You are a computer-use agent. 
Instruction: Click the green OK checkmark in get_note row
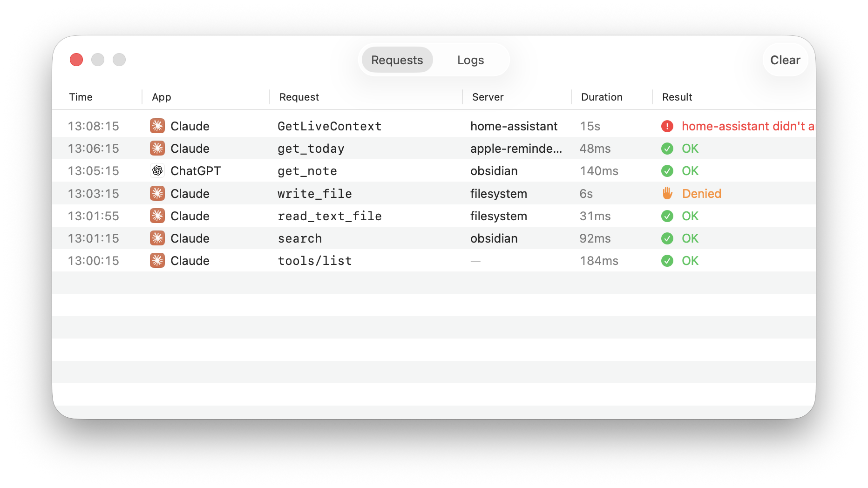pyautogui.click(x=667, y=171)
